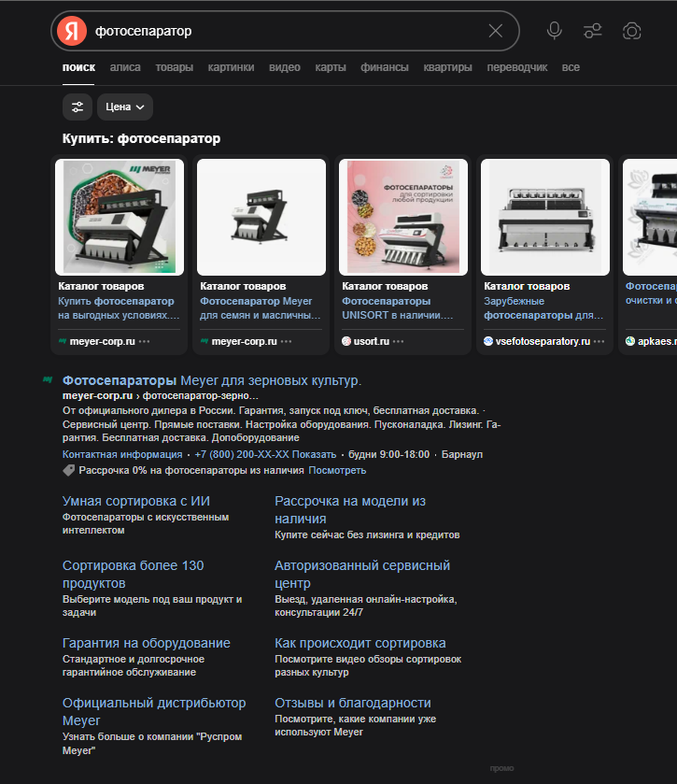Viewport: 677px width, 784px height.
Task: Click three-dots menu next to usort.ru
Action: (x=399, y=342)
